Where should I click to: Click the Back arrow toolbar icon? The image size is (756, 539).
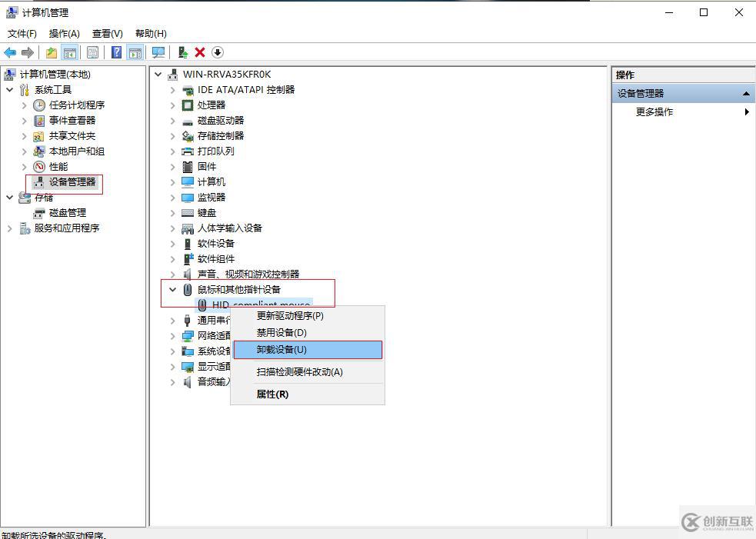tap(10, 52)
